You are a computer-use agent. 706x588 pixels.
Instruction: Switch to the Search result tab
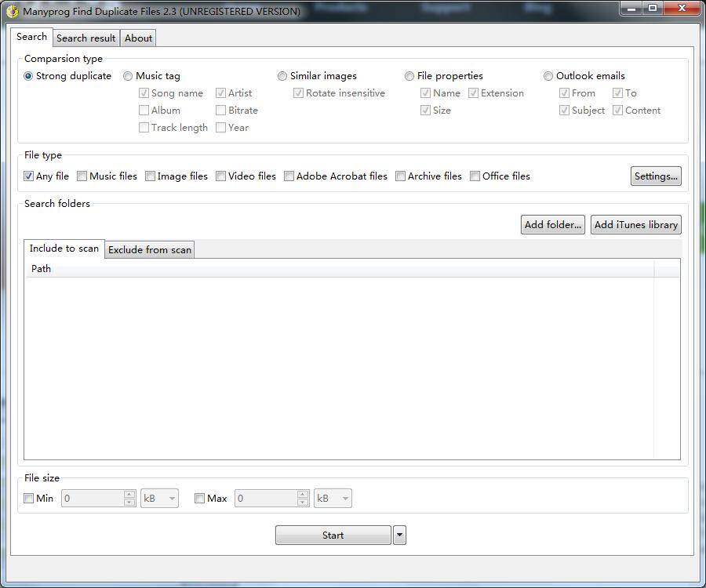point(86,38)
